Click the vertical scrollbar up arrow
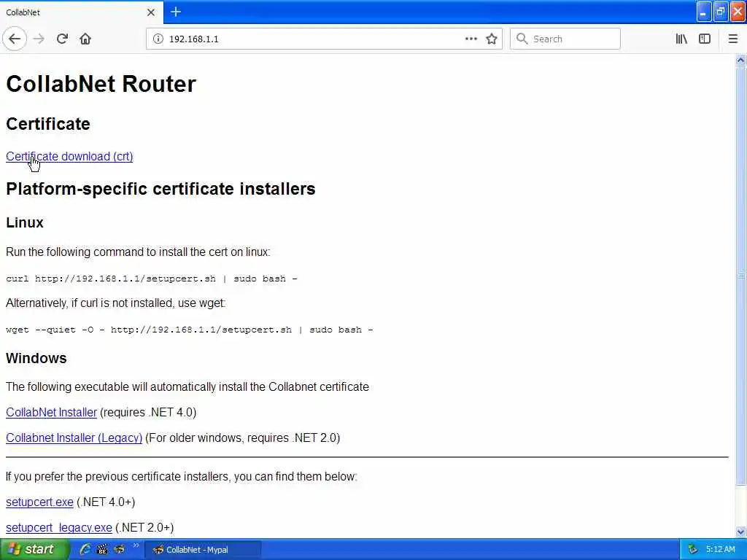This screenshot has width=747, height=560. click(x=741, y=60)
